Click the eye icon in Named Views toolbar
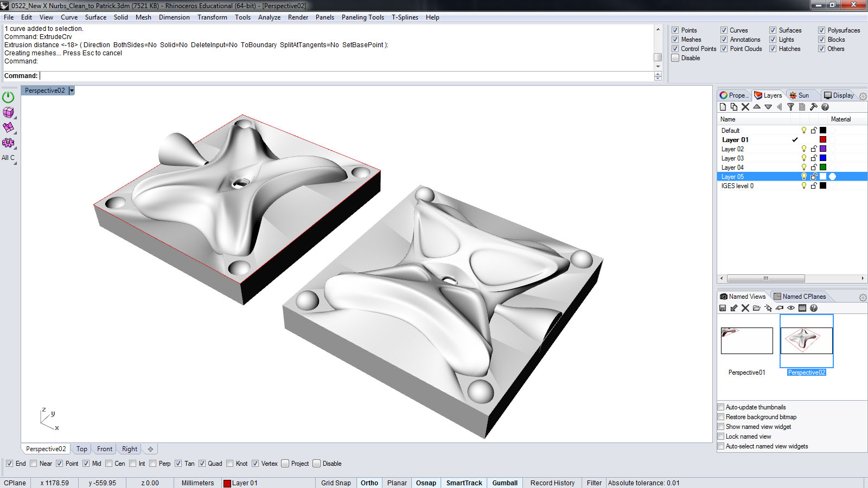 pyautogui.click(x=791, y=308)
